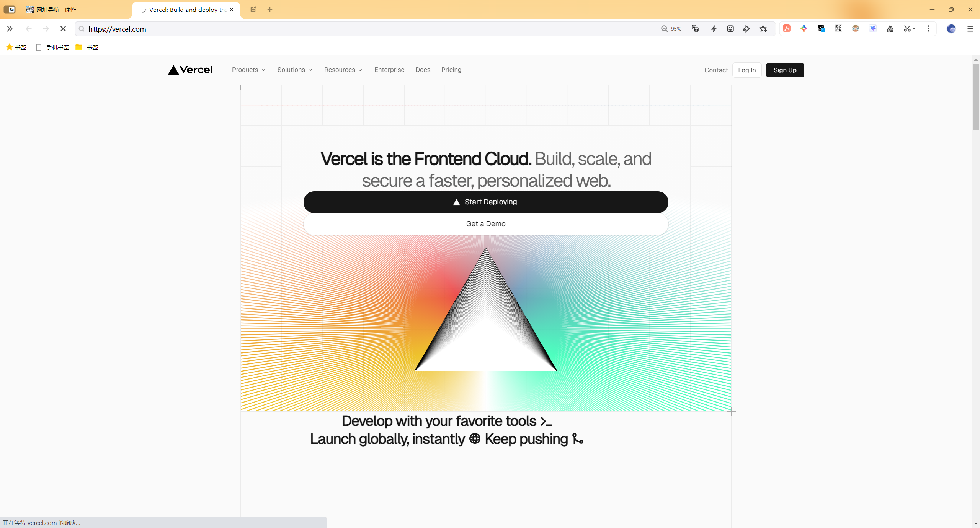Click the page vertical scrollbar thumb
980x528 pixels.
(976, 97)
